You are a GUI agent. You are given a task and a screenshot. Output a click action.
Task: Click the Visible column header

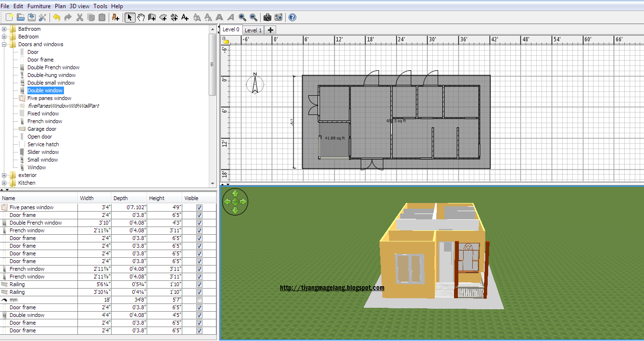point(199,198)
